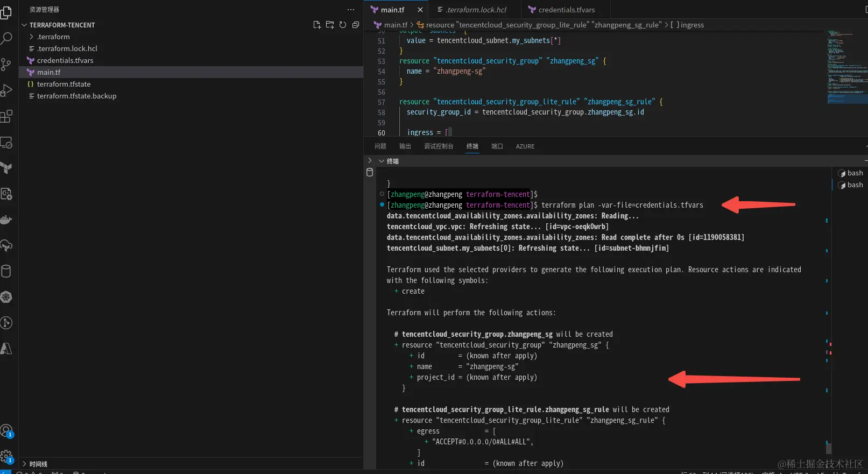Open the 调试控制台 debug console tab
868x474 pixels.
click(439, 146)
